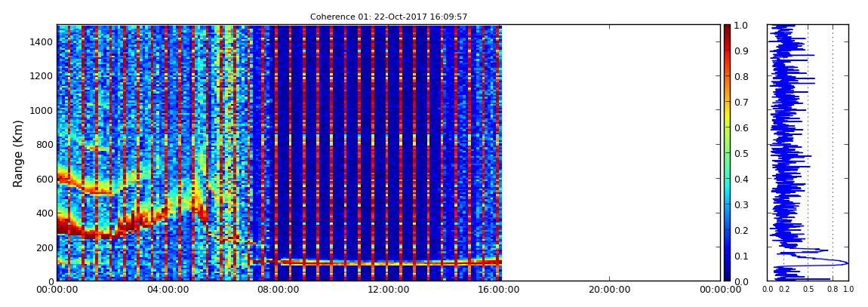Click the 12:00:00 time axis label

389,290
